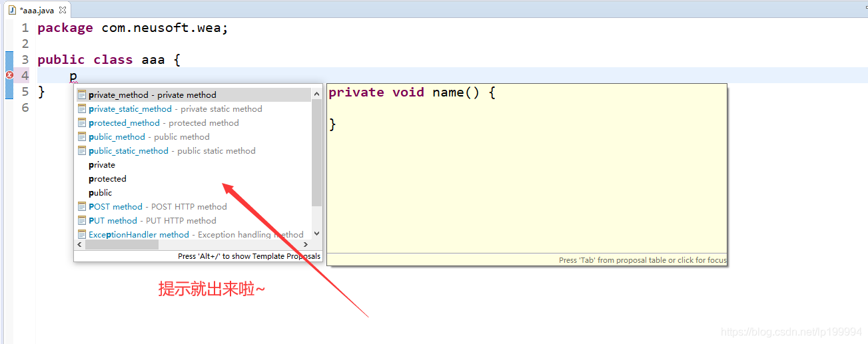
Task: Click template icon beside protected_method
Action: (82, 122)
